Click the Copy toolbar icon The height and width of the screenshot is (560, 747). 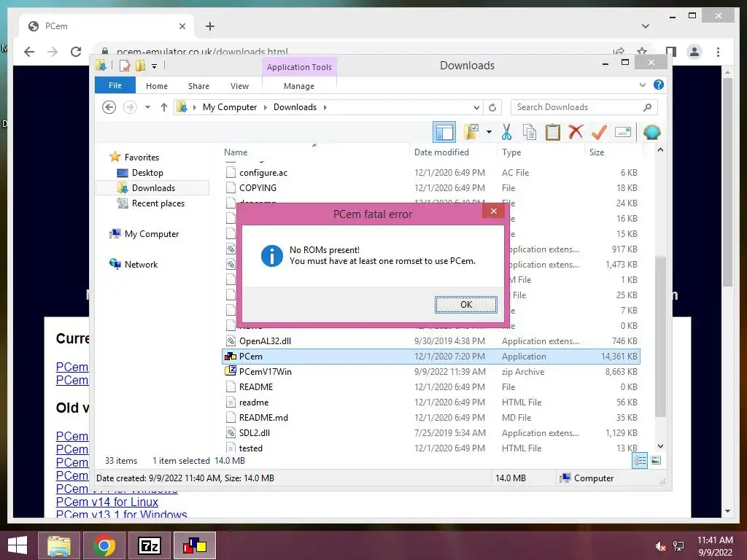530,132
